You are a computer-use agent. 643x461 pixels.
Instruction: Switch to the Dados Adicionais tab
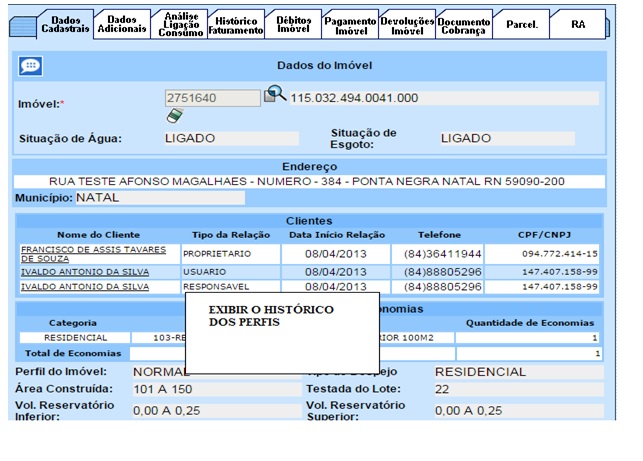pos(123,25)
